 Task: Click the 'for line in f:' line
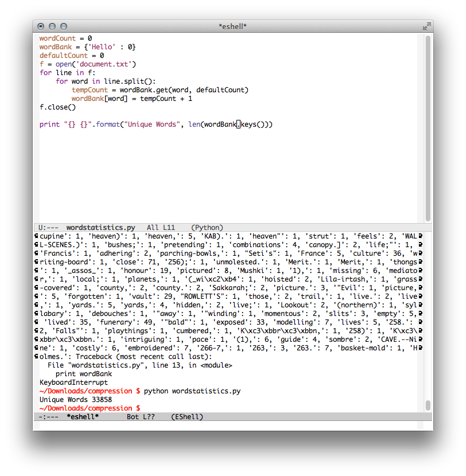click(67, 73)
